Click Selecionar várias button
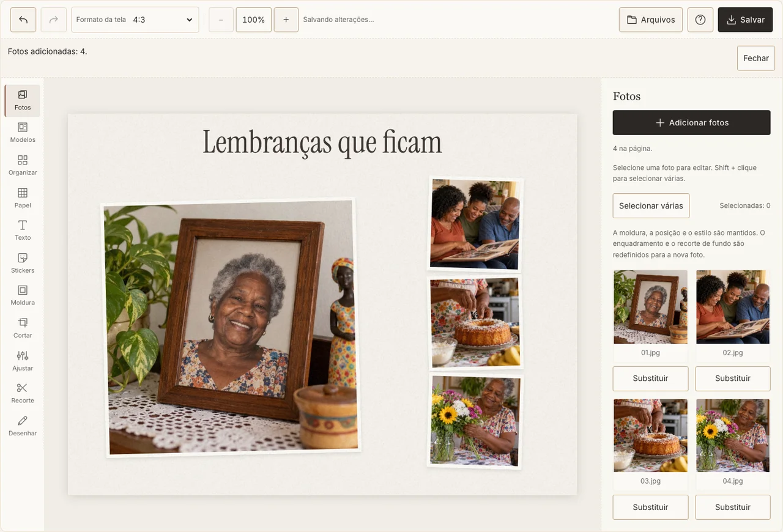This screenshot has width=783, height=532. pyautogui.click(x=651, y=205)
